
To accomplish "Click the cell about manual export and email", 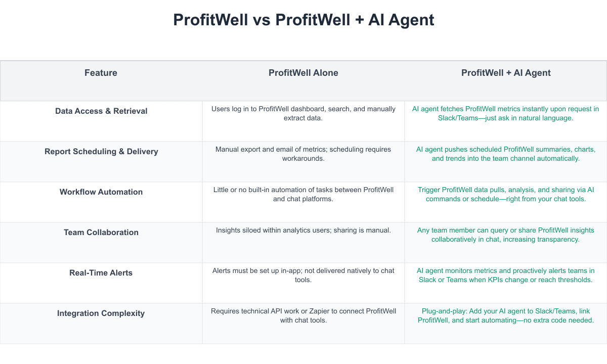I will coord(303,154).
